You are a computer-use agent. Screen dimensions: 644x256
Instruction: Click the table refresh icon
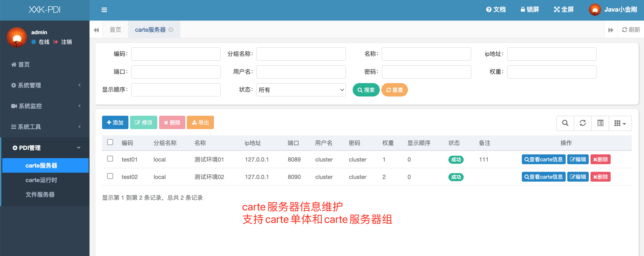582,123
